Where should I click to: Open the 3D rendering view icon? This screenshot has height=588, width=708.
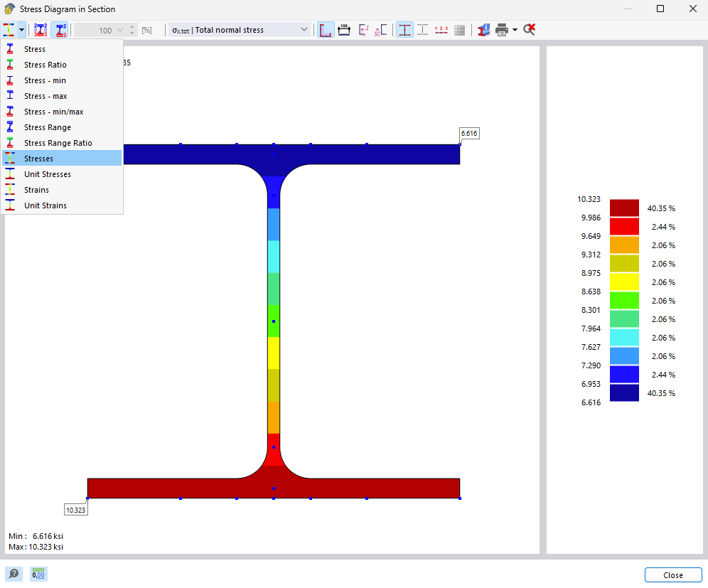pyautogui.click(x=483, y=30)
